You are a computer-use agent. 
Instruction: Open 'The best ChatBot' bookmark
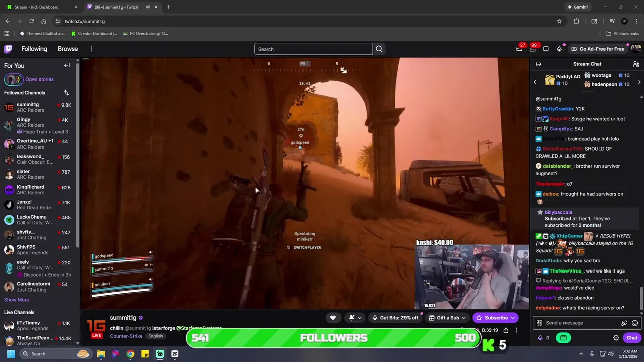42,34
